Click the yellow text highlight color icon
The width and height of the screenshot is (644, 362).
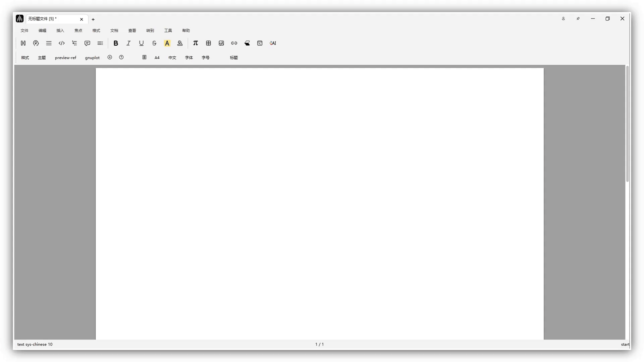(167, 43)
